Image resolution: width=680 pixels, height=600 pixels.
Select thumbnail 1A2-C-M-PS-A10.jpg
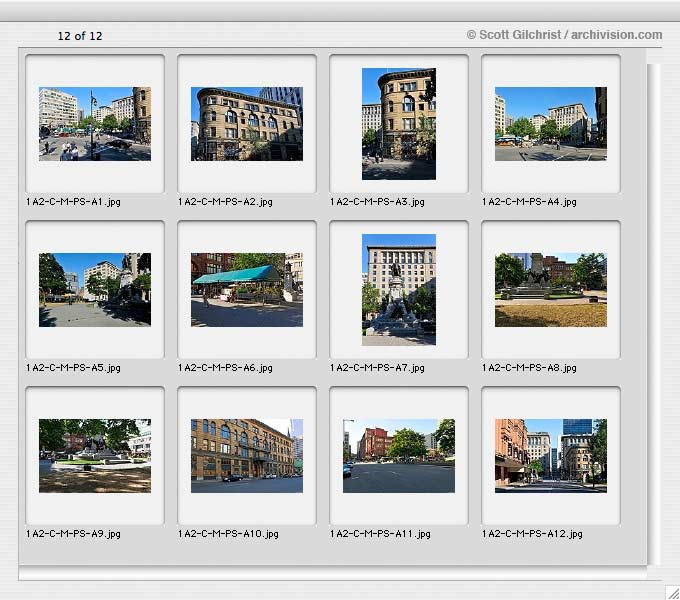tap(247, 456)
